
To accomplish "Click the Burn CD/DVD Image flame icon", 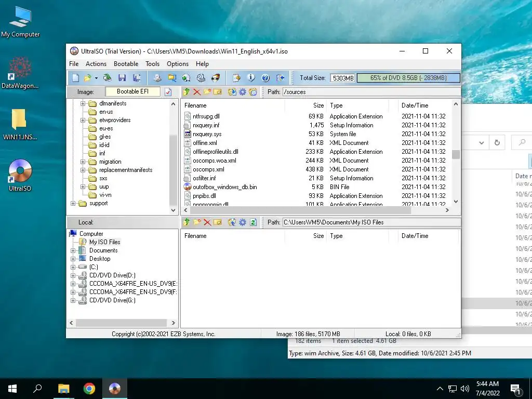I will coord(216,78).
